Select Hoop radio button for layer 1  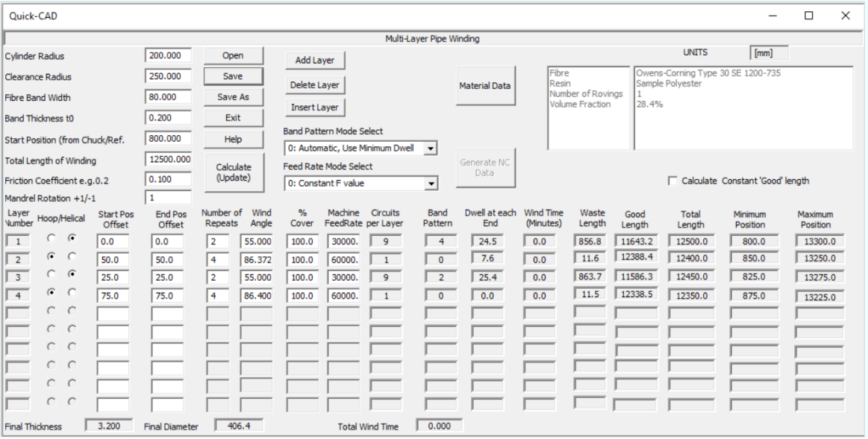point(51,238)
